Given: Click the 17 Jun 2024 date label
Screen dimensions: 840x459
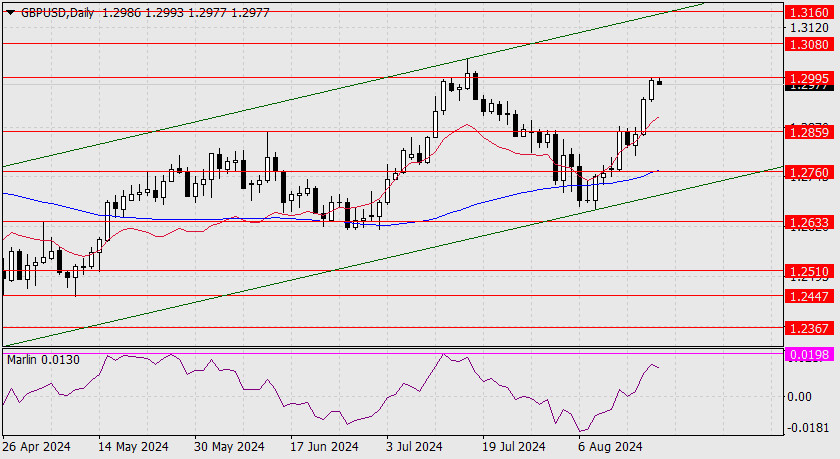Looking at the screenshot, I should tap(324, 446).
